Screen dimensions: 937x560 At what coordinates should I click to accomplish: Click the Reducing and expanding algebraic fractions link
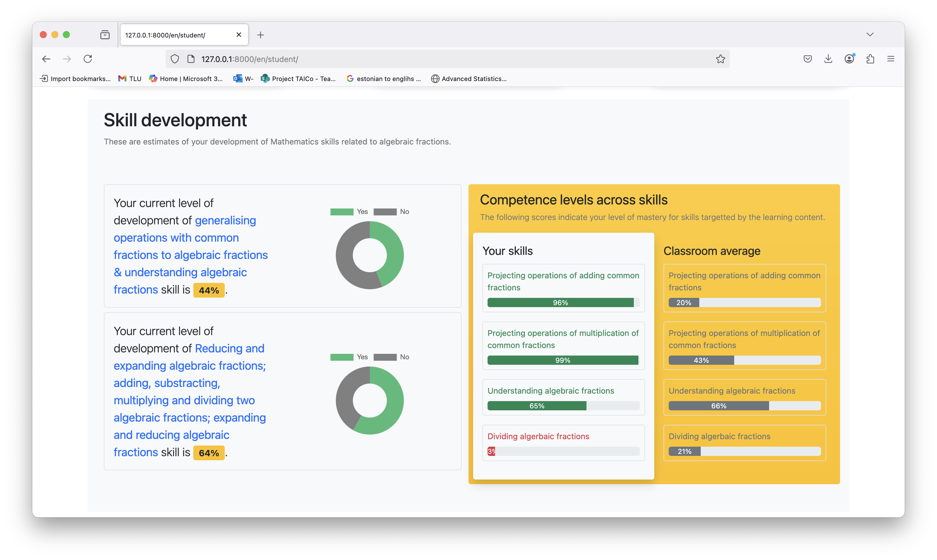click(190, 400)
